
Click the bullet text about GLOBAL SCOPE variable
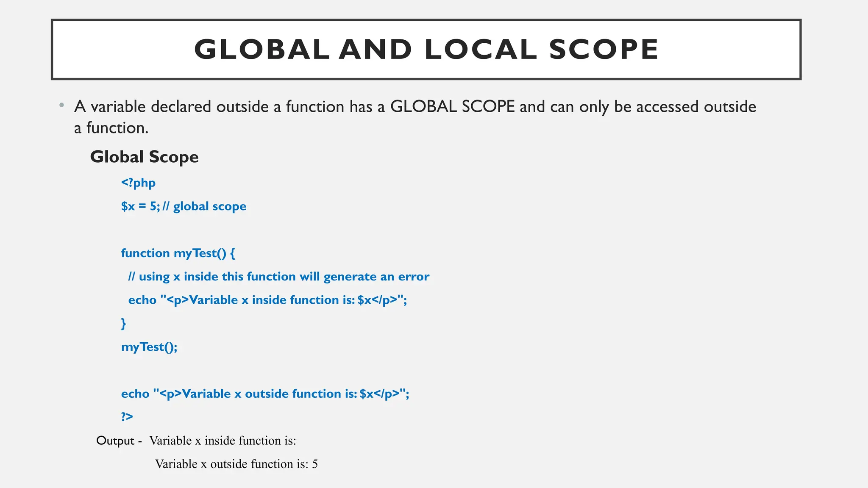415,117
